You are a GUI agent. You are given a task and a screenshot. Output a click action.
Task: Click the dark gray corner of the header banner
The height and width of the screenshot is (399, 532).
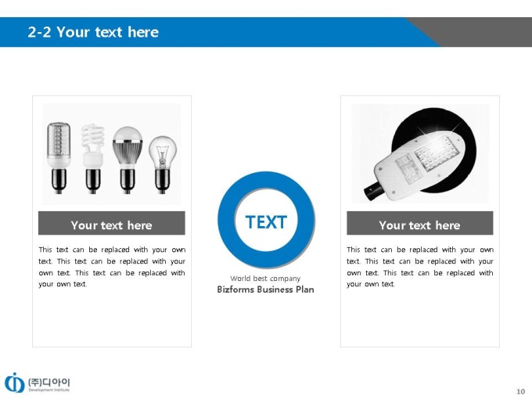tap(482, 31)
